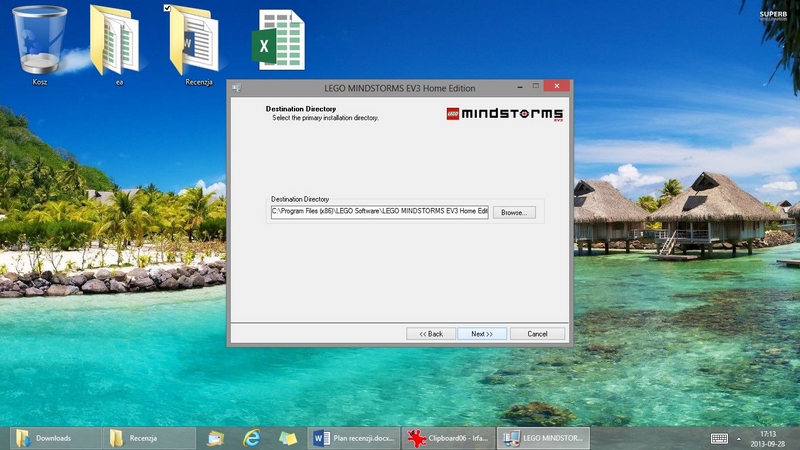Click the LEGO MINDSTOR... taskbar button
This screenshot has width=800, height=450.
click(x=543, y=438)
